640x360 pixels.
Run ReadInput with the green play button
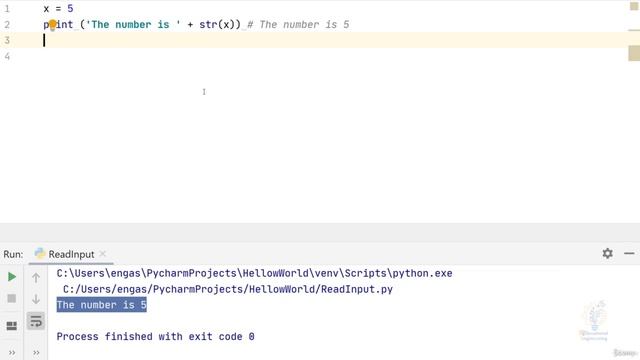tap(12, 277)
